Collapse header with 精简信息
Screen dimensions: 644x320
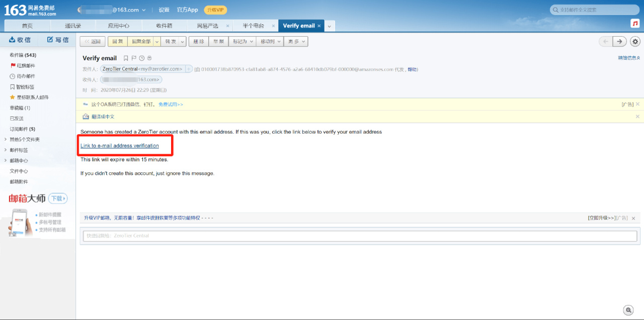[x=629, y=58]
